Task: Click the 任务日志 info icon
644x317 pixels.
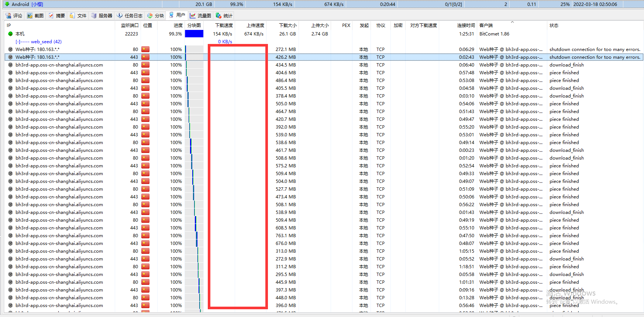Action: click(x=120, y=16)
